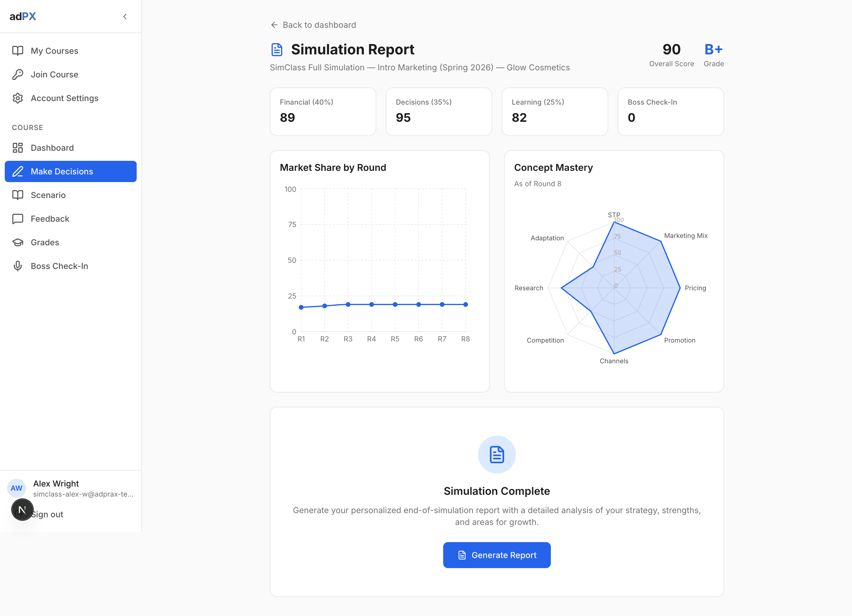Click the Dashboard grid icon
The width and height of the screenshot is (852, 616).
click(x=18, y=147)
